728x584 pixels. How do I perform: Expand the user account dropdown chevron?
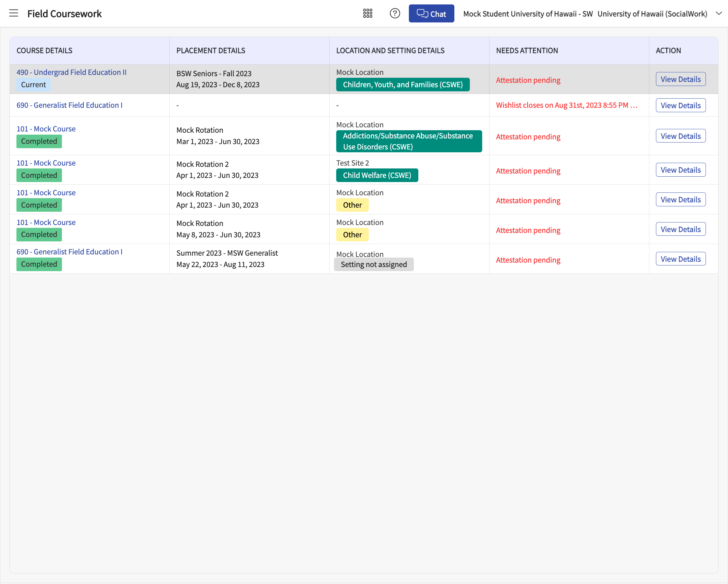[x=719, y=14]
